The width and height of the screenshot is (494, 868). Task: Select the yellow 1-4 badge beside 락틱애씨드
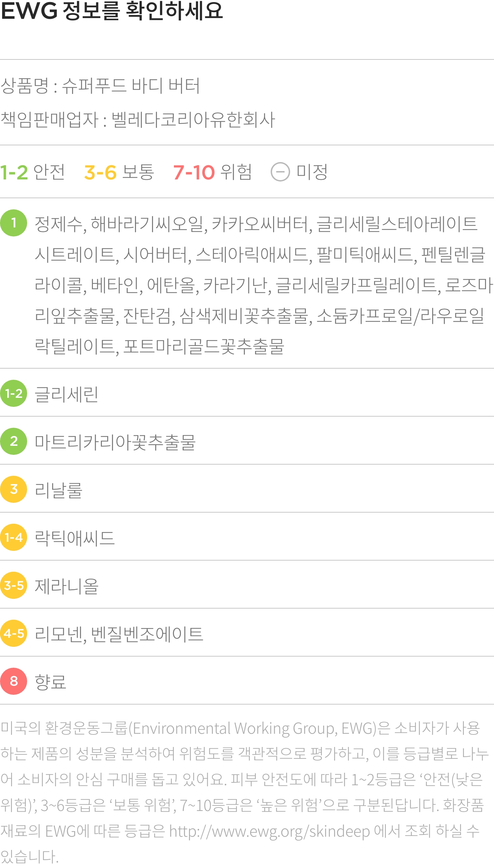point(14,537)
